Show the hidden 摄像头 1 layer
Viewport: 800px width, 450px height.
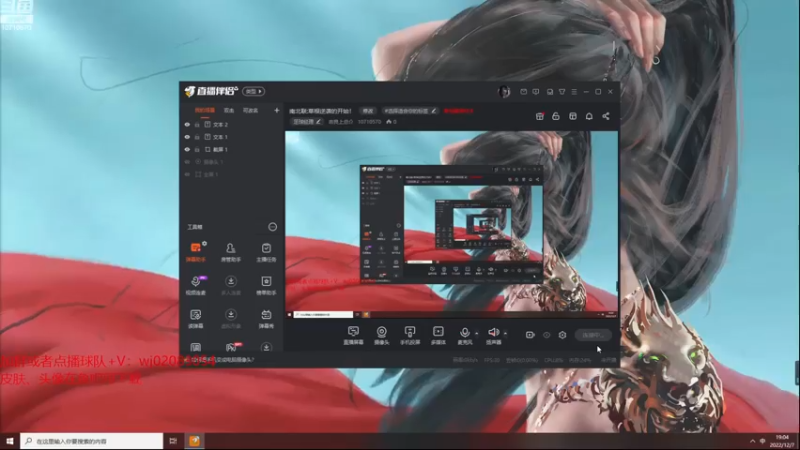[x=187, y=162]
